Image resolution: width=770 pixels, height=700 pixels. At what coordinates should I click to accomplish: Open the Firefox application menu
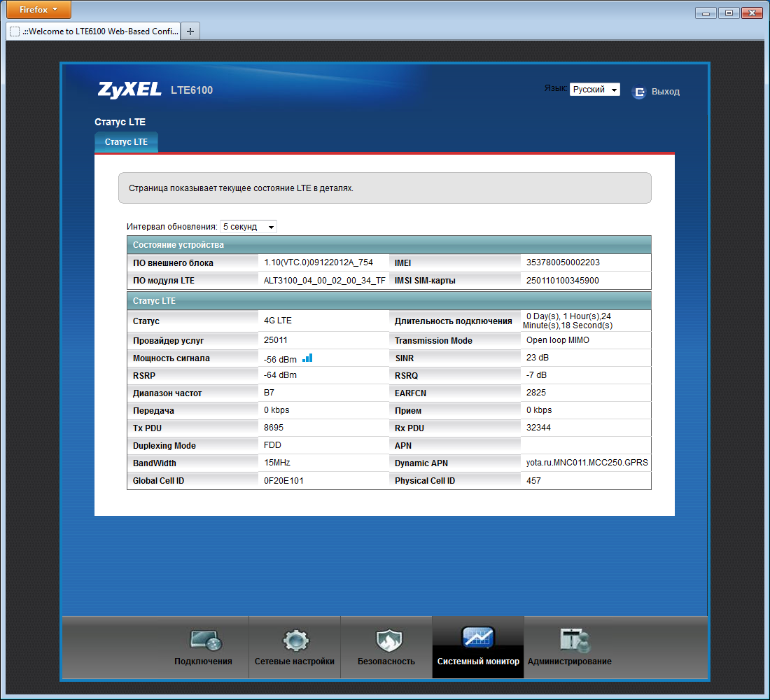38,9
